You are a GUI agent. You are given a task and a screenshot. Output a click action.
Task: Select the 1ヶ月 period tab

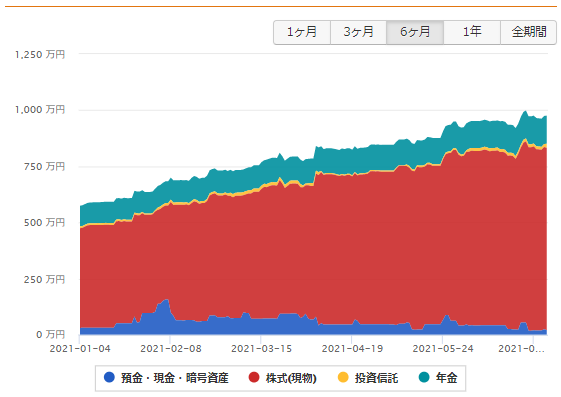302,32
